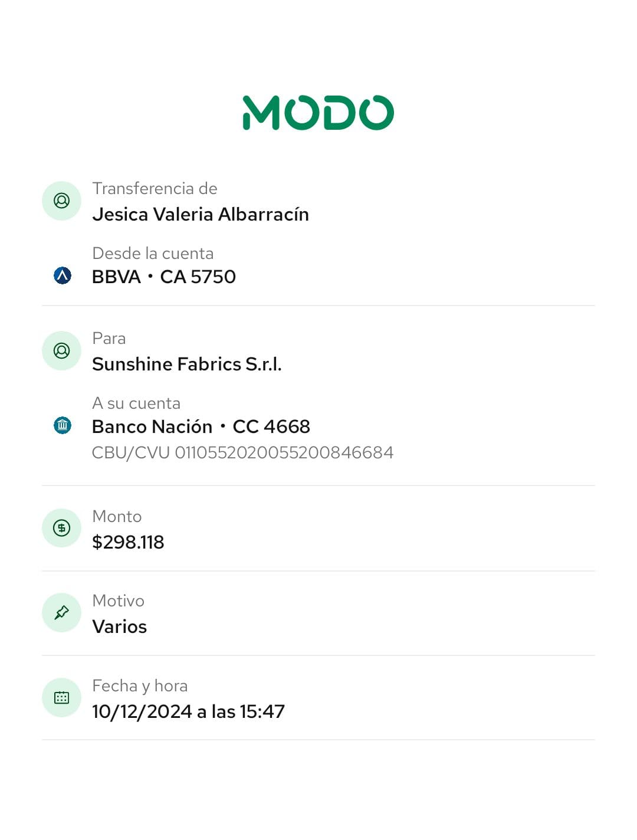Click the Fecha y hora label

tap(140, 686)
